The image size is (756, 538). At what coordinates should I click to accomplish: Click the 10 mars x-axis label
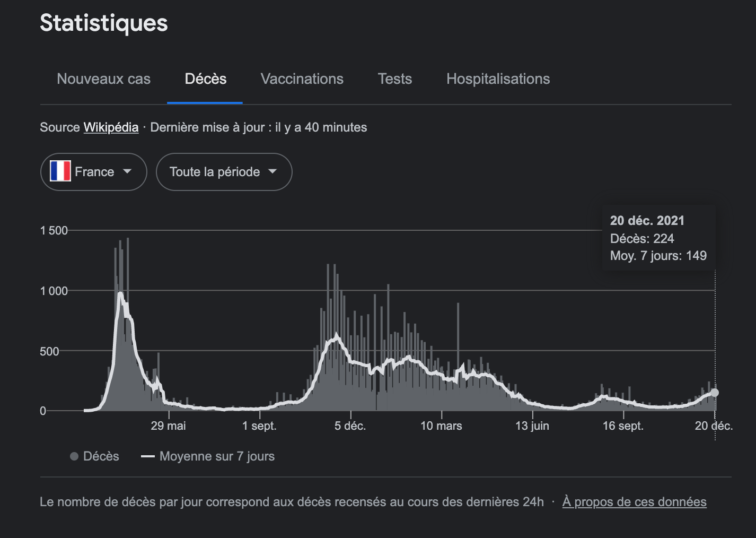click(441, 426)
